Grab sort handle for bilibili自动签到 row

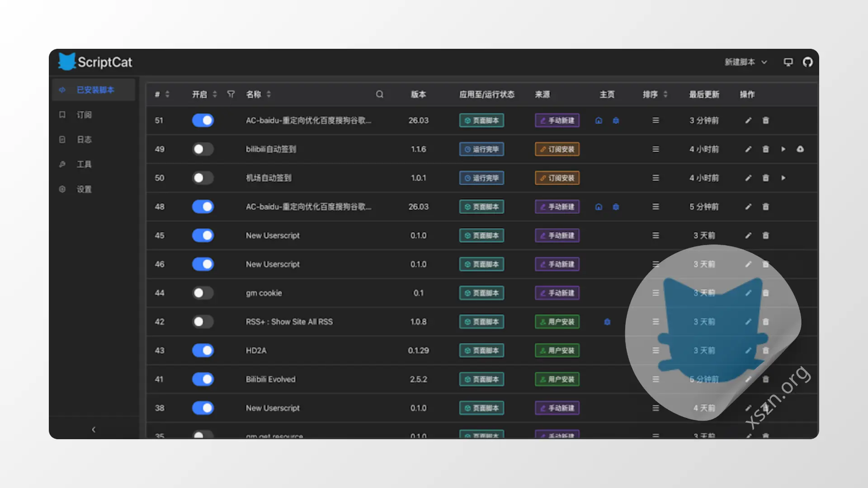[x=656, y=149]
